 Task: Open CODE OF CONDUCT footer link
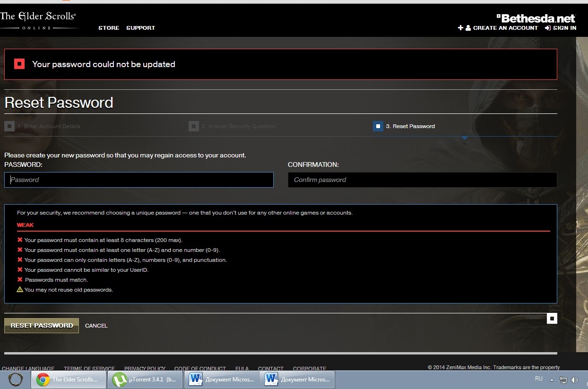[x=200, y=369]
